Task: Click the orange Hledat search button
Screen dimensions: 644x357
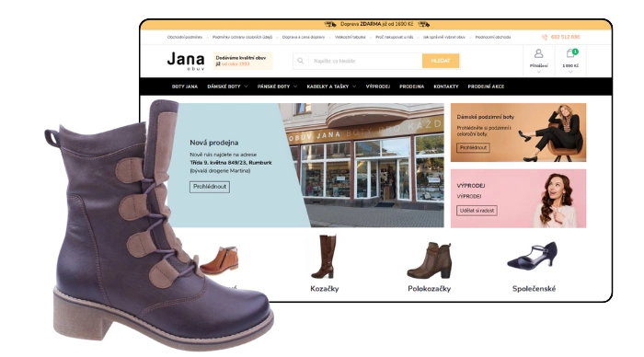Action: [441, 61]
